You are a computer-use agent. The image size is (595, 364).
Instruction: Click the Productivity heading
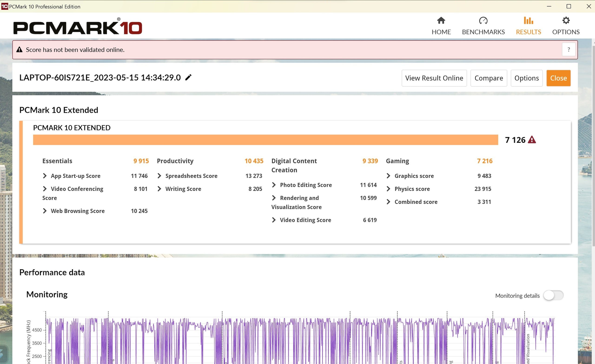point(175,161)
